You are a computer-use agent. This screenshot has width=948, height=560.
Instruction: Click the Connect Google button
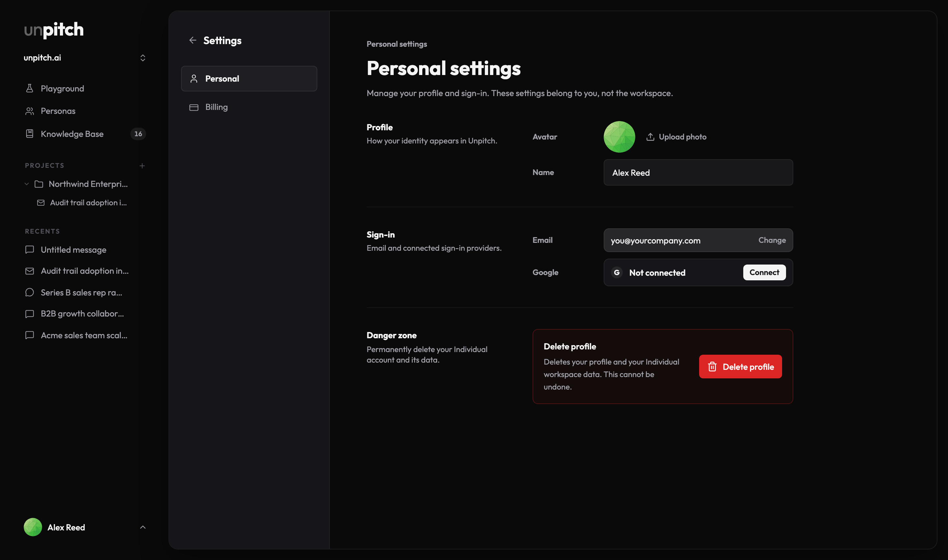765,272
